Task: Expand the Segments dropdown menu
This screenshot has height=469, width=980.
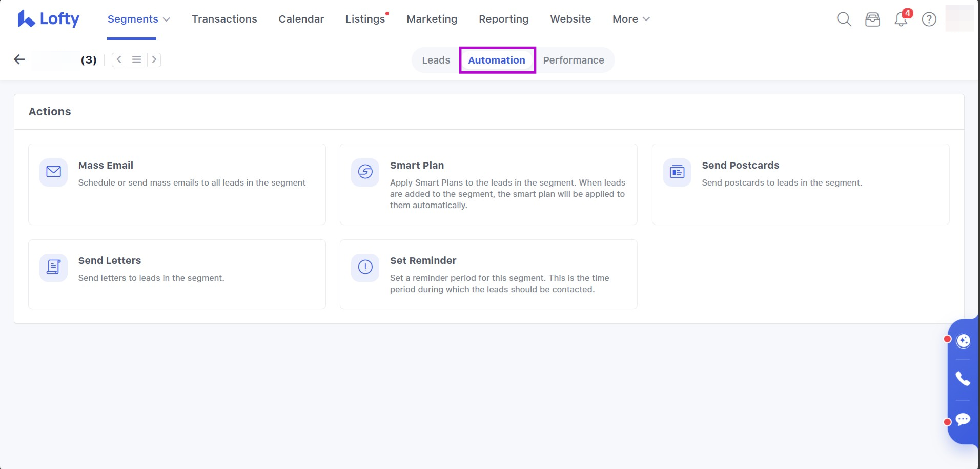Action: [x=138, y=19]
